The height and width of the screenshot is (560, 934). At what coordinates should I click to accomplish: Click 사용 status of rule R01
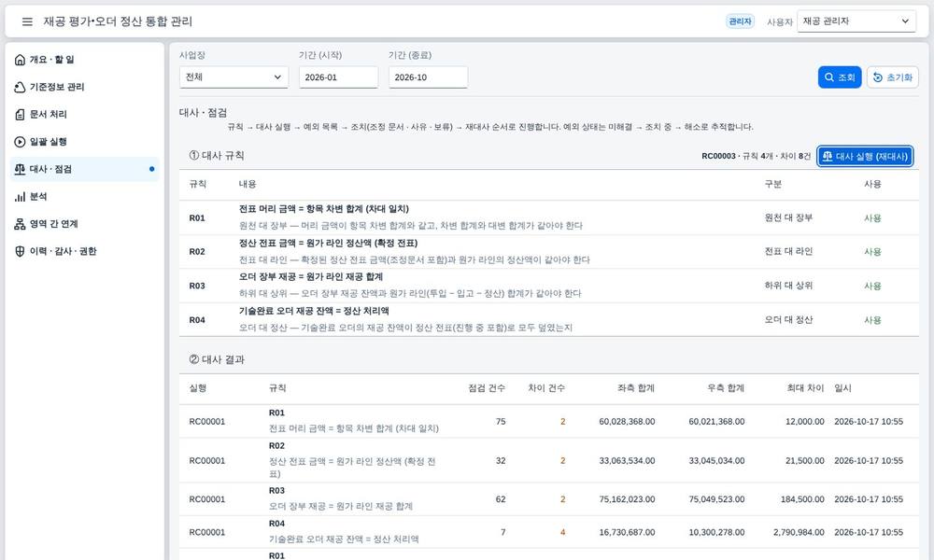(x=872, y=217)
